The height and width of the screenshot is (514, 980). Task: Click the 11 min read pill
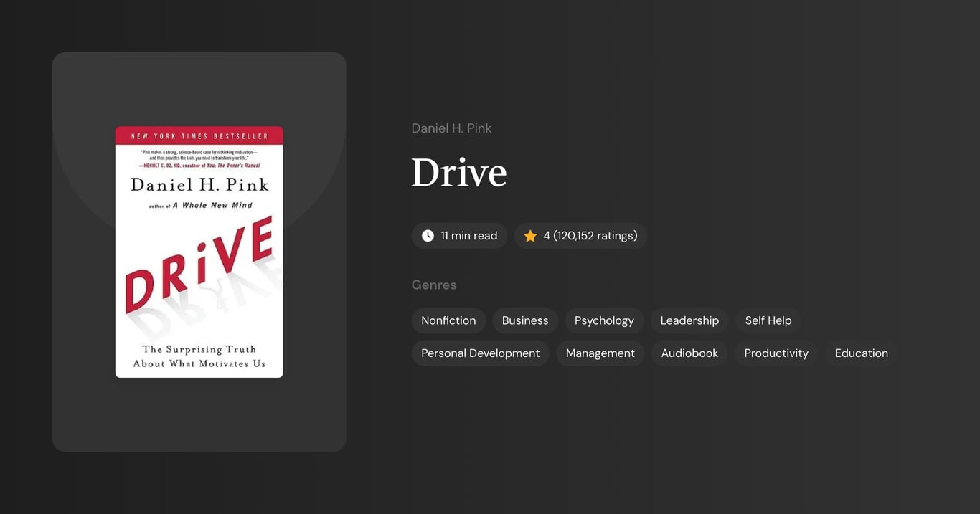459,236
